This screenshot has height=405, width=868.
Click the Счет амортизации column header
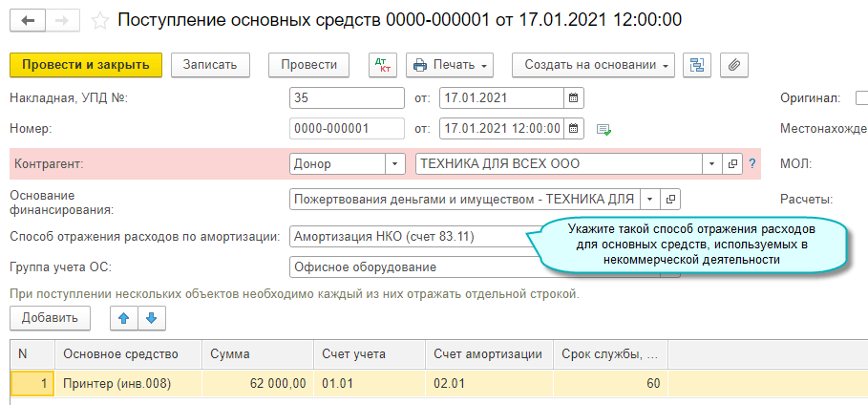tap(490, 354)
